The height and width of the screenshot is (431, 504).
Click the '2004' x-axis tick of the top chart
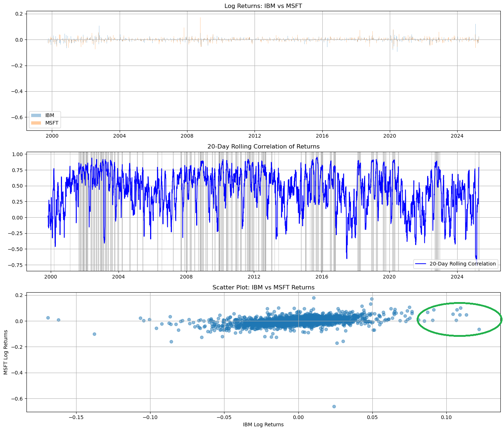[x=119, y=136]
